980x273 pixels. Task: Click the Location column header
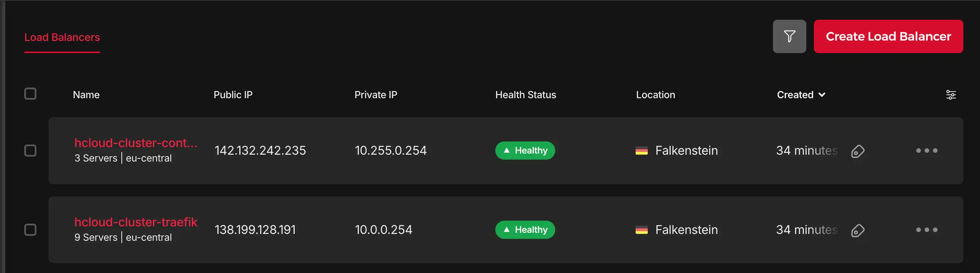[x=655, y=95]
